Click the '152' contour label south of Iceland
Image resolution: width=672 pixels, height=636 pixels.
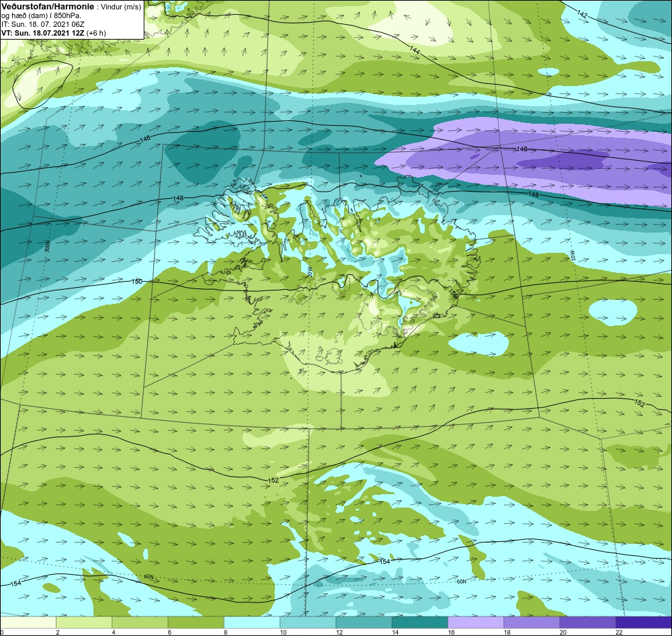pos(273,480)
